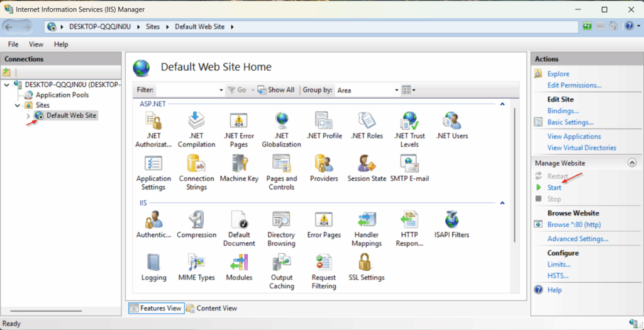Collapse the Sites tree node
This screenshot has height=330, width=644.
tap(17, 105)
